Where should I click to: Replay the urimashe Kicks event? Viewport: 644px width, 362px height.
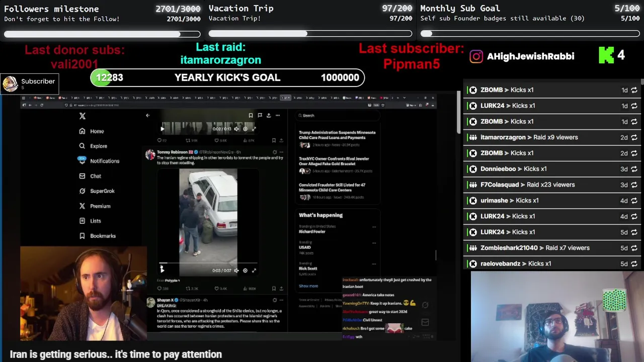click(x=634, y=201)
